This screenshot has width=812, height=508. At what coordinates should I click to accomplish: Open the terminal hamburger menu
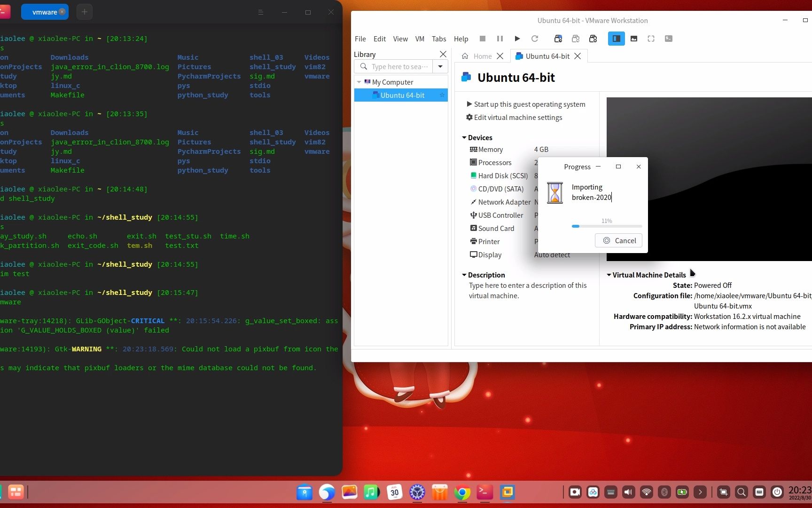tap(260, 12)
